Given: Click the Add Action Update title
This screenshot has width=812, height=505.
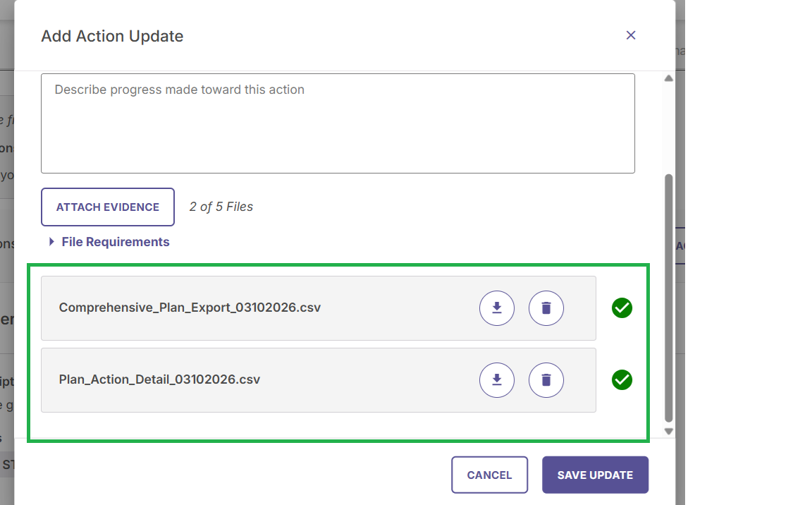Looking at the screenshot, I should [x=112, y=36].
